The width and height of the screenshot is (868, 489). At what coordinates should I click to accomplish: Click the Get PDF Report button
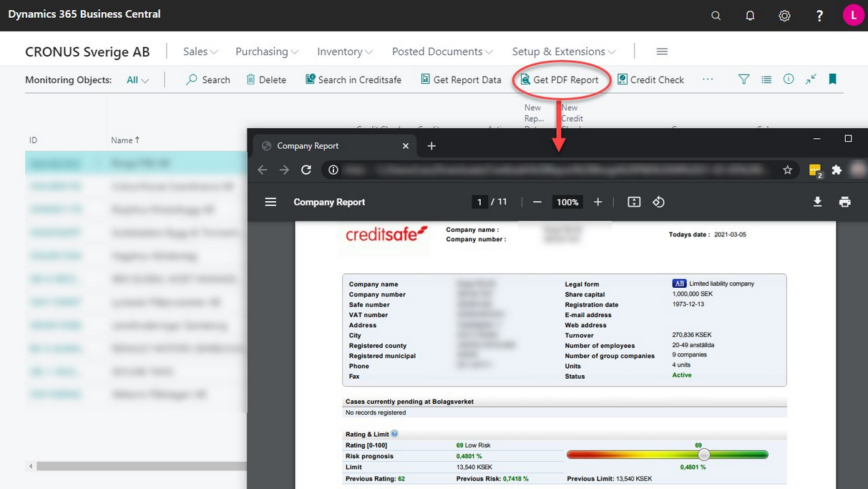click(x=559, y=80)
